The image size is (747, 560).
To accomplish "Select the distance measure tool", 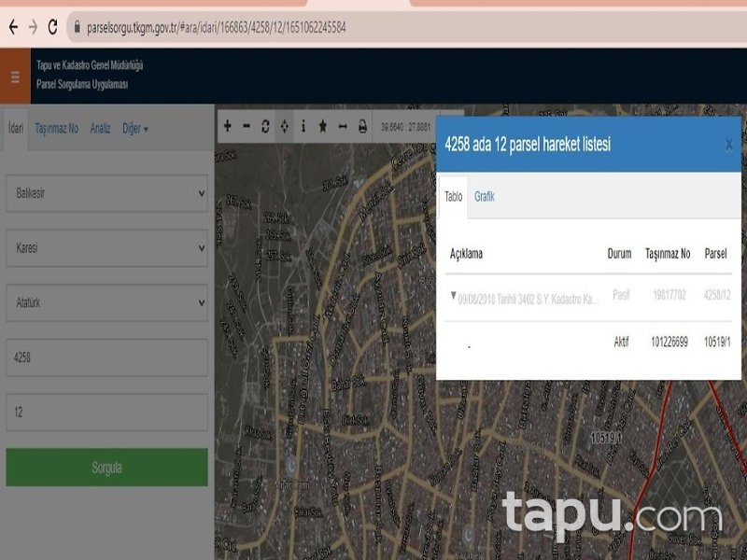I will (x=343, y=126).
